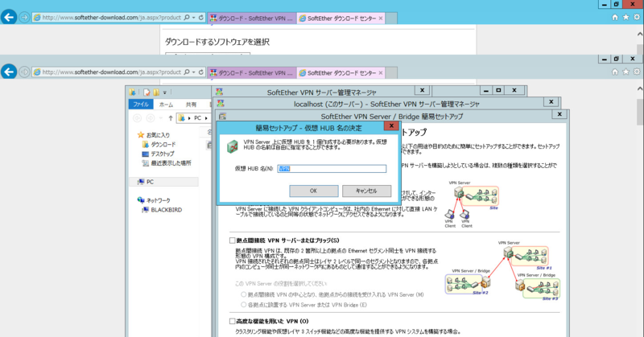
Task: Open Explorer quick access toolbar customize dropdown
Action: [165, 92]
